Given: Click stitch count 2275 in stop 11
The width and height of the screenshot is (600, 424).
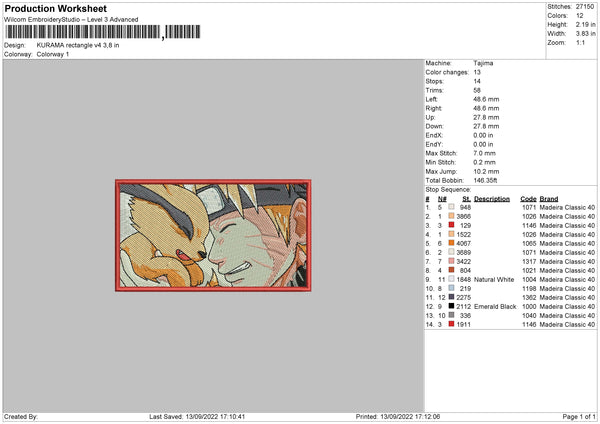Looking at the screenshot, I should click(x=463, y=297).
